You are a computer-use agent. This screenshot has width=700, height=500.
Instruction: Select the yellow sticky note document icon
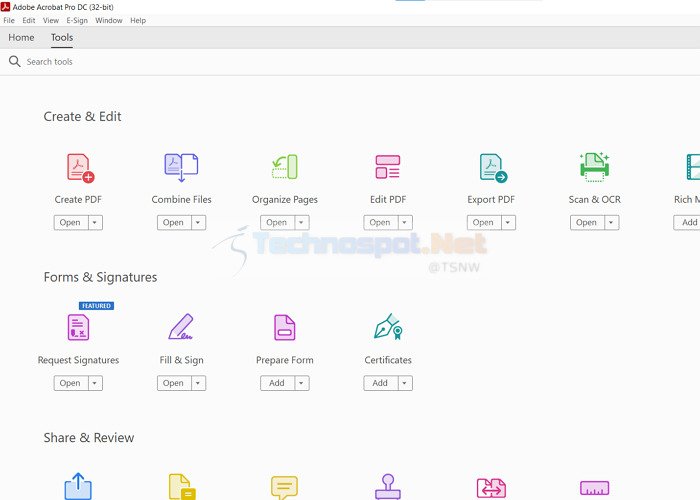point(182,487)
